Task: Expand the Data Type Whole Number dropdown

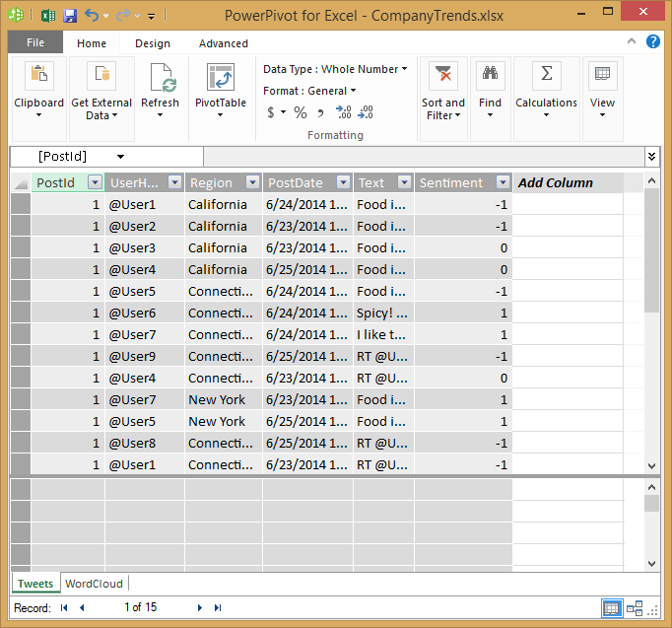Action: 404,69
